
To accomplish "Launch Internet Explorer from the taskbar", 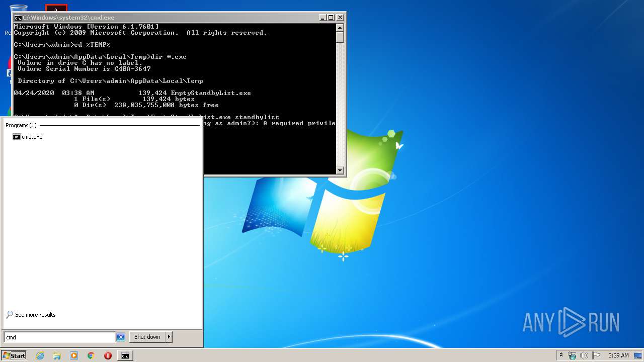I will coord(40,355).
